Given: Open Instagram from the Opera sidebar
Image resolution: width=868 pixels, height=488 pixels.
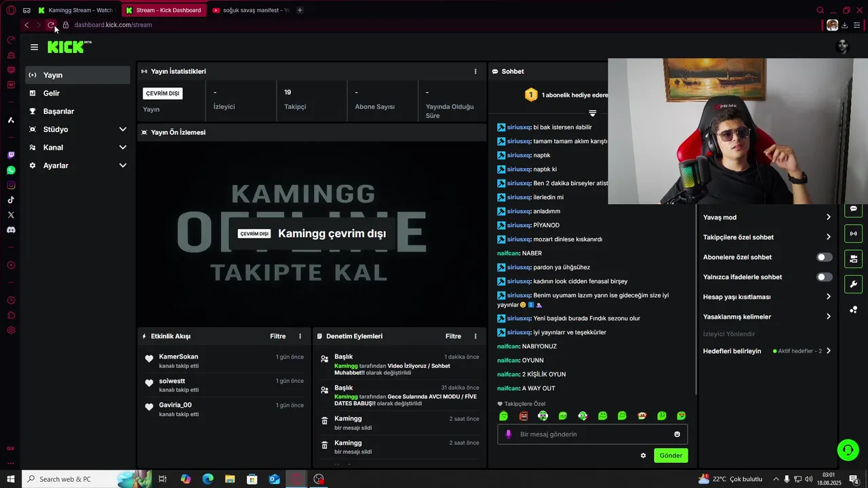Looking at the screenshot, I should coord(11,185).
